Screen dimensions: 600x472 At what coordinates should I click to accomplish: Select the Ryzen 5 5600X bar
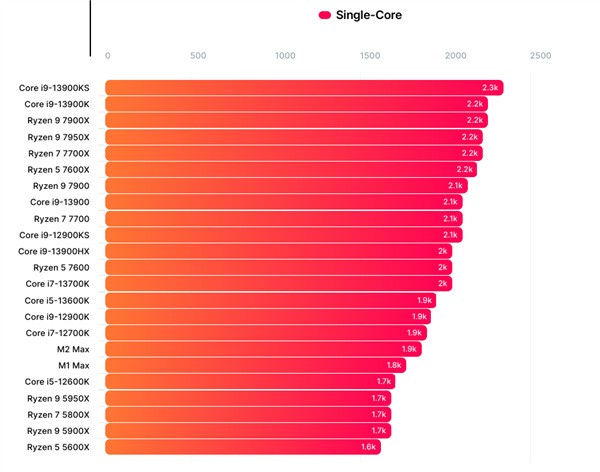(x=243, y=447)
